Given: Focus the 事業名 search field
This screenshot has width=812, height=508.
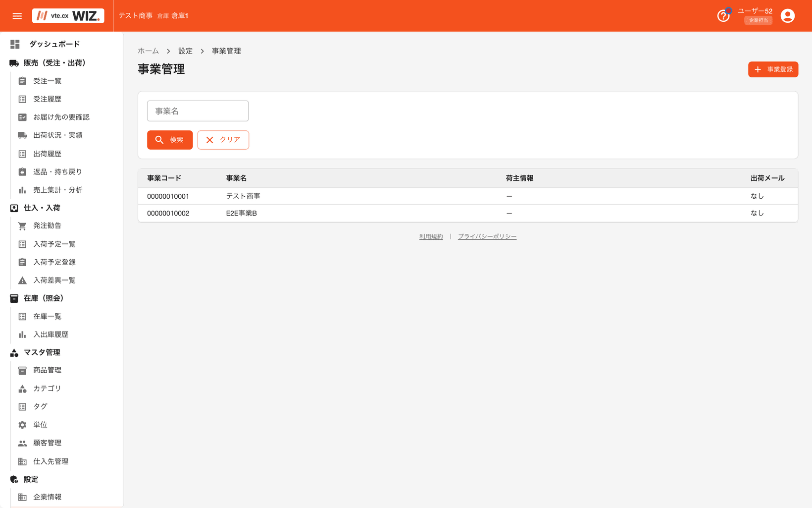Looking at the screenshot, I should 198,111.
